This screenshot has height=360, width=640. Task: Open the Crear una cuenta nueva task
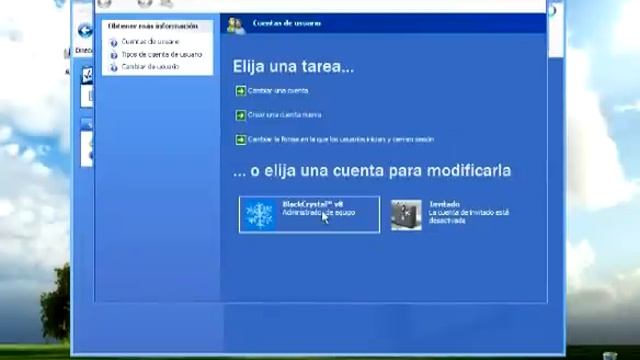[x=284, y=115]
